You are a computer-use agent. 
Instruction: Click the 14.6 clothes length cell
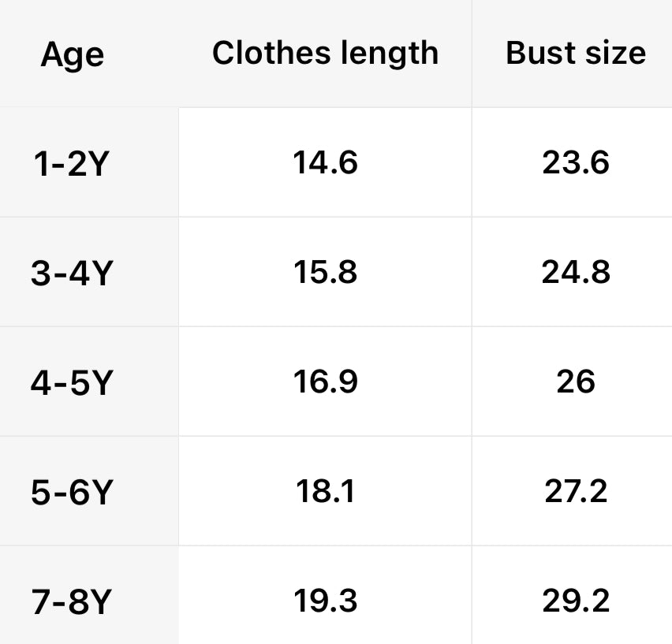coord(325,162)
